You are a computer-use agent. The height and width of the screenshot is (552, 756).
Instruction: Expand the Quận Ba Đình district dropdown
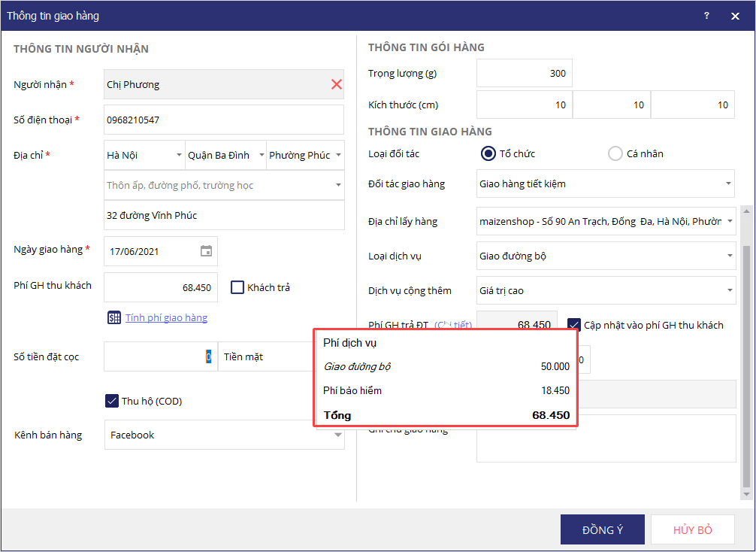[x=225, y=156]
